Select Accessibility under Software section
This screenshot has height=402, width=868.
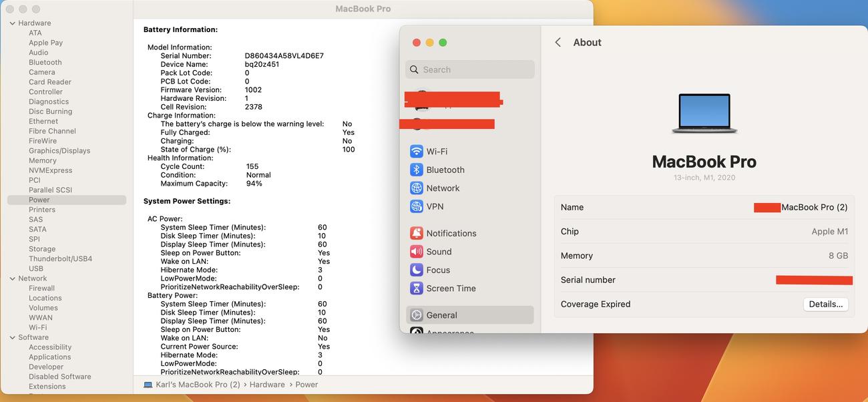50,347
